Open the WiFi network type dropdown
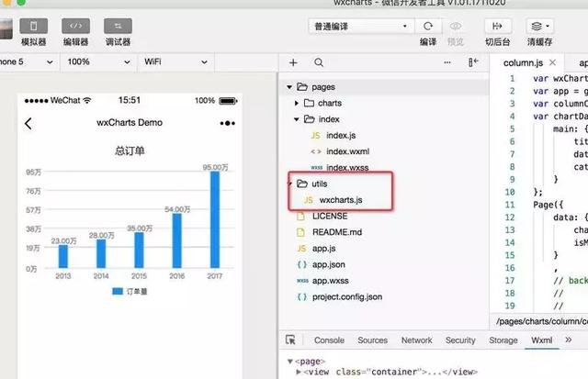The width and height of the screenshot is (588, 379). click(175, 62)
